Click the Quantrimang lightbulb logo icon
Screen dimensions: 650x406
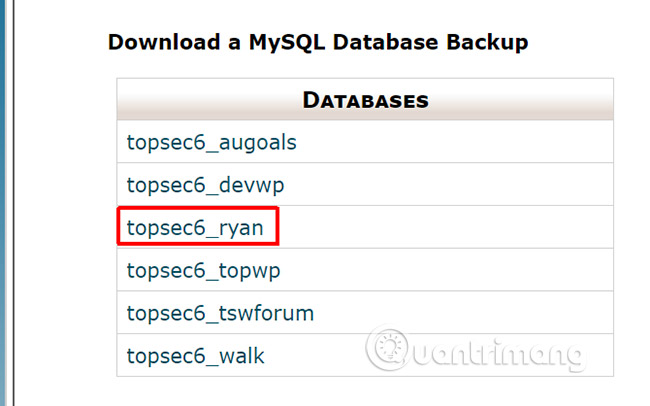click(390, 348)
